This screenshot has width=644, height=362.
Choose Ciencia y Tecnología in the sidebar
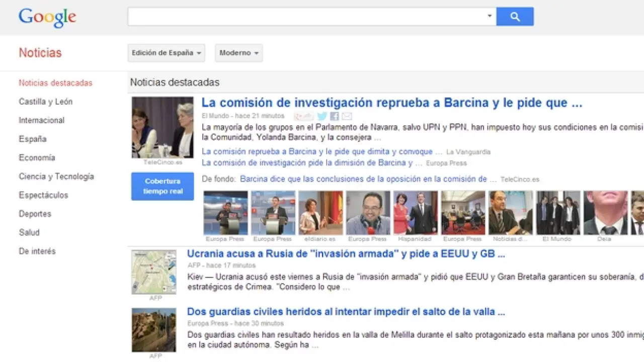[x=56, y=176]
